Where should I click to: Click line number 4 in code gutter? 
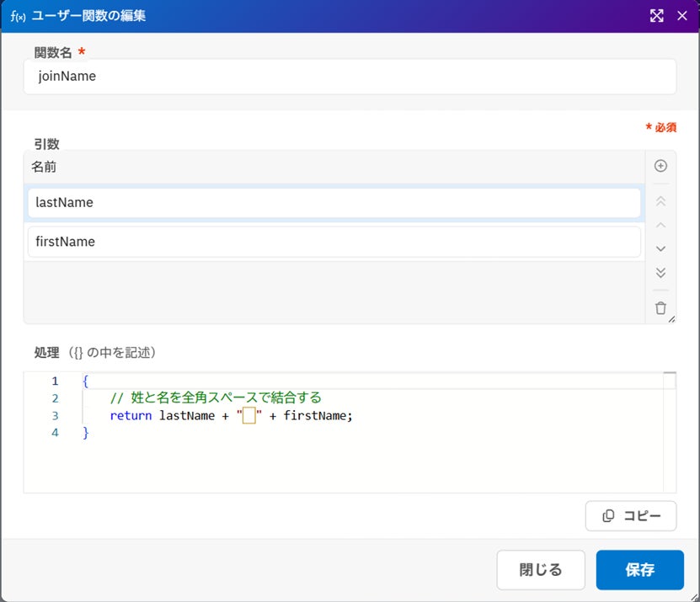tap(55, 433)
